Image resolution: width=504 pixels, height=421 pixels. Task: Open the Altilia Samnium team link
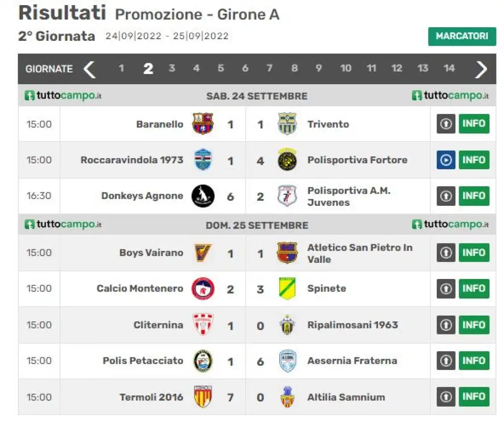tap(346, 397)
